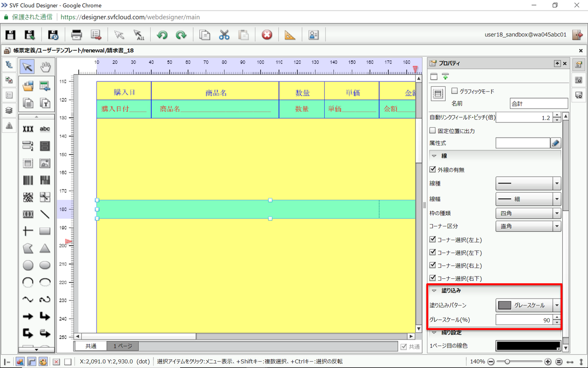This screenshot has width=588, height=368.
Task: Uncheck コーナー選択(右下) checkbox
Action: [x=432, y=278]
